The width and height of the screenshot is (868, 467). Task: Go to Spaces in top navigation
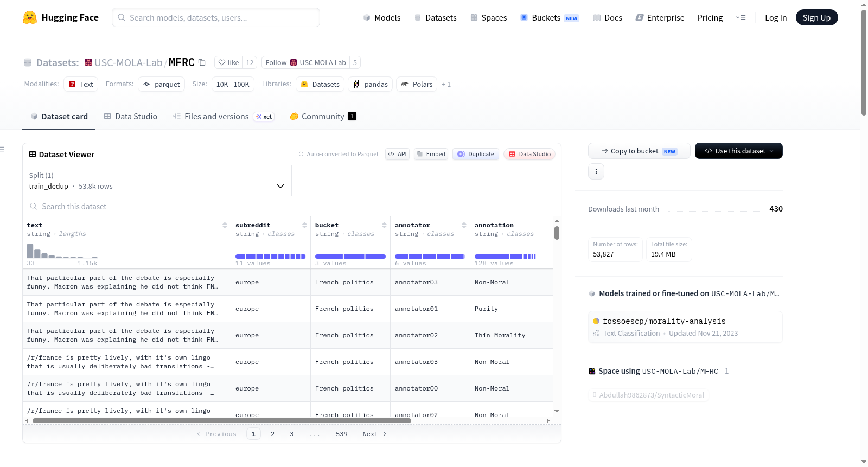tap(489, 17)
